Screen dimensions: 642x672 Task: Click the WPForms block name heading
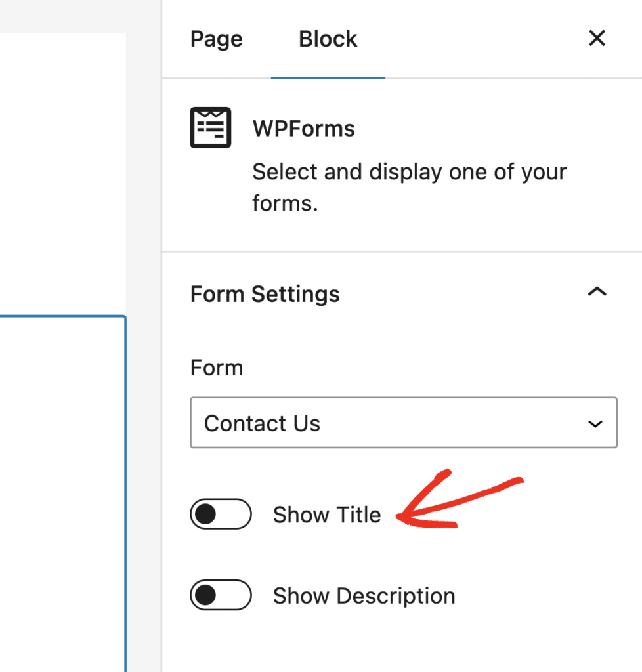pos(303,129)
